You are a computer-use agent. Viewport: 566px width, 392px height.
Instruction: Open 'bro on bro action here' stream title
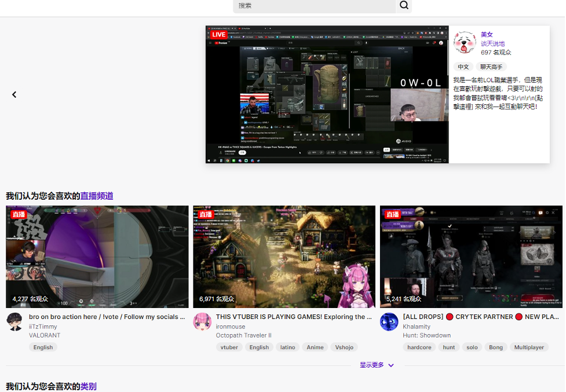(107, 317)
